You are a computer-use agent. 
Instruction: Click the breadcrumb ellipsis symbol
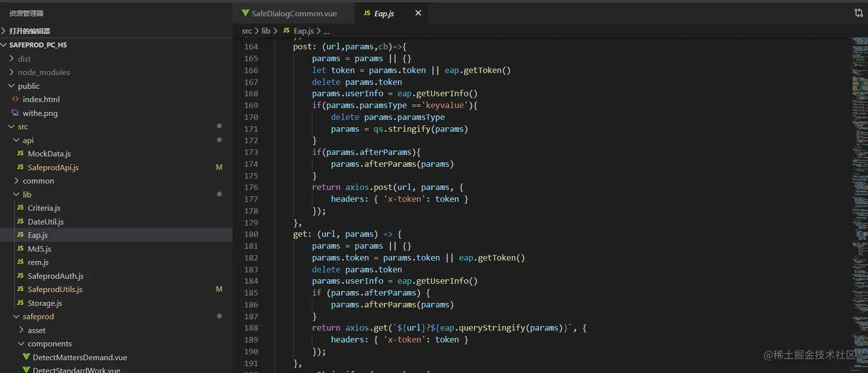click(327, 32)
